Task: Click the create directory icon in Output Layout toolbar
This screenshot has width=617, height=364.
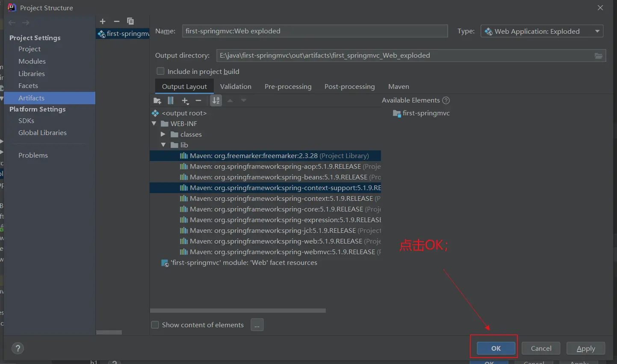Action: 157,101
